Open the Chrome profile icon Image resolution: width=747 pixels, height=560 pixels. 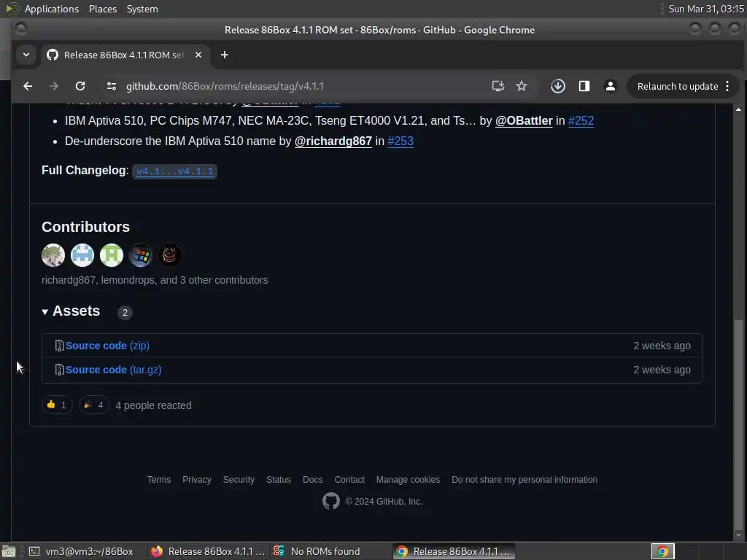pos(611,86)
